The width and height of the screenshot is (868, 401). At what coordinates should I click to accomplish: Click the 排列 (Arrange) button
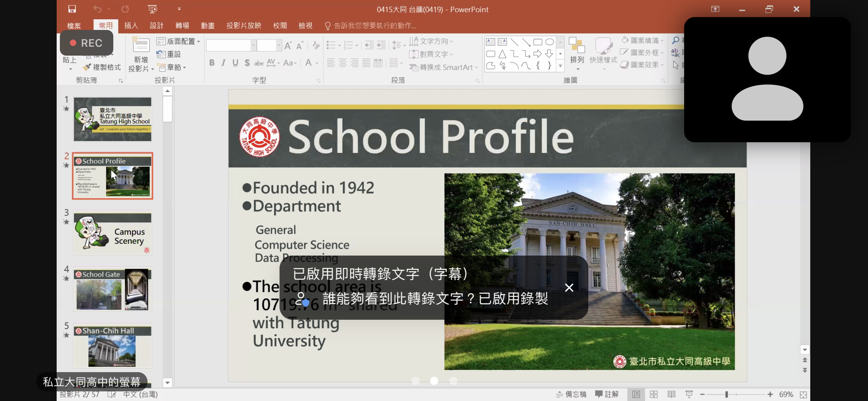577,53
